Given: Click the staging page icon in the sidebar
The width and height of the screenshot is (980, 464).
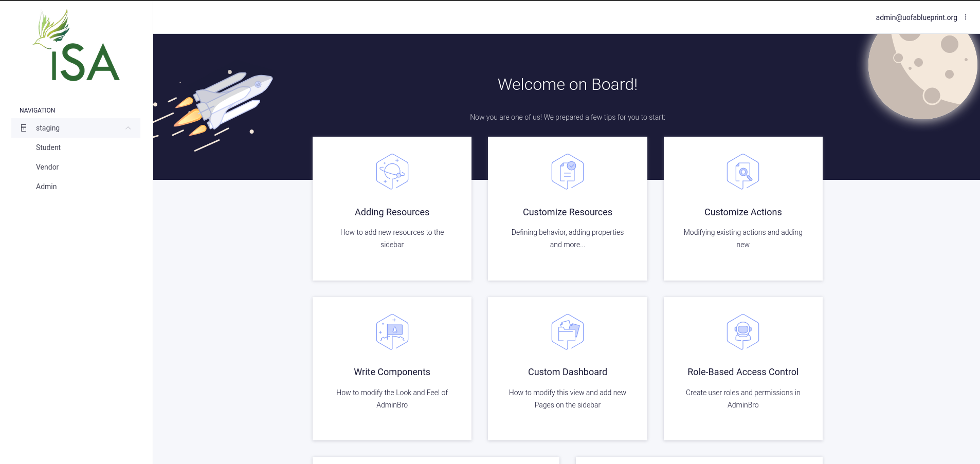Looking at the screenshot, I should point(23,127).
